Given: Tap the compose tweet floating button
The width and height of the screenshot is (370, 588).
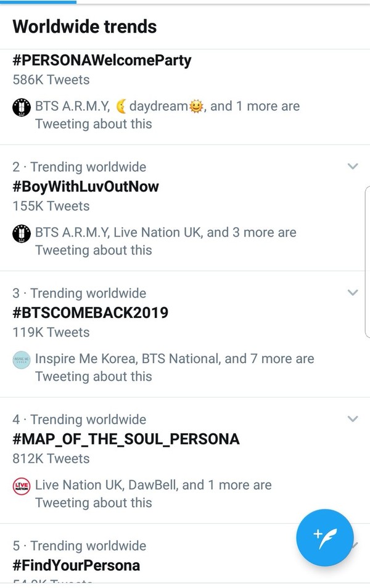Looking at the screenshot, I should pyautogui.click(x=324, y=537).
